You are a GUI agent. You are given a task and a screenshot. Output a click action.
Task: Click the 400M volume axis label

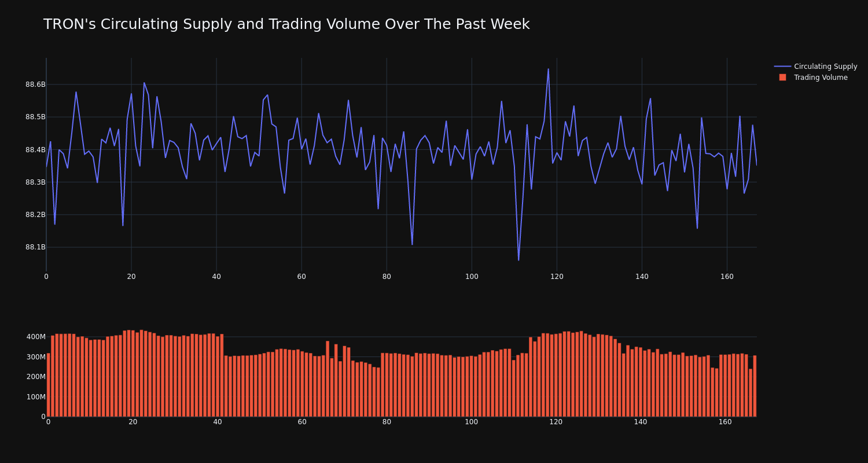click(x=36, y=337)
